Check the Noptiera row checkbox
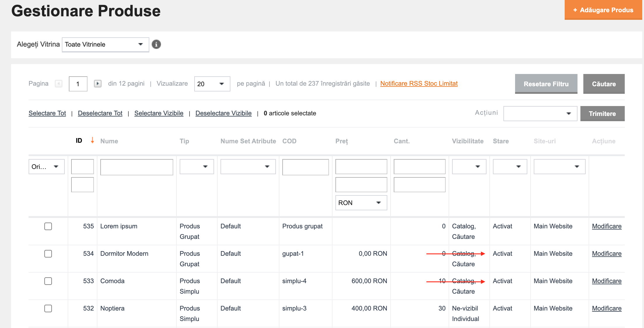644x328 pixels. pyautogui.click(x=48, y=308)
